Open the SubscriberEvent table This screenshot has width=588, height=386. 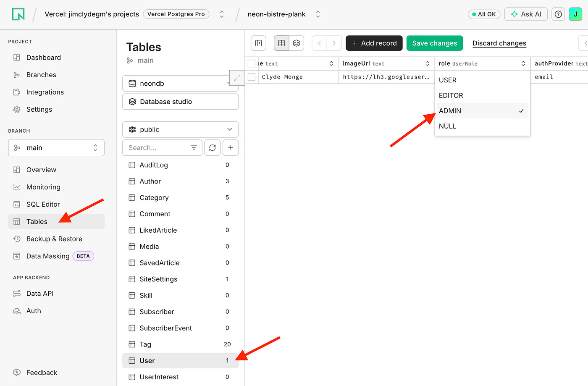[x=181, y=328]
